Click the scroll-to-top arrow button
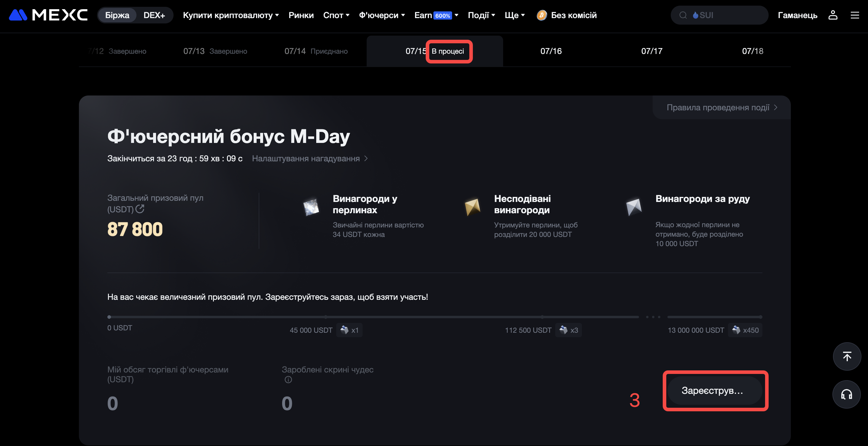Image resolution: width=868 pixels, height=446 pixels. pyautogui.click(x=847, y=356)
